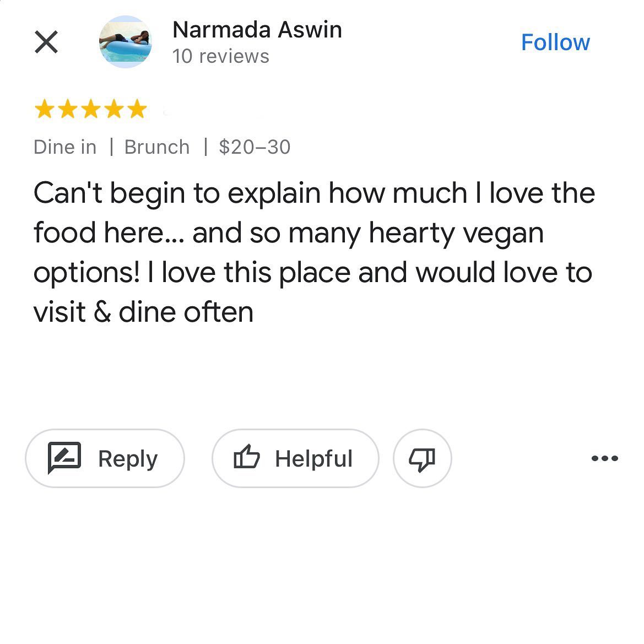The width and height of the screenshot is (644, 644).
Task: Click the fourth yellow star
Action: pos(113,109)
